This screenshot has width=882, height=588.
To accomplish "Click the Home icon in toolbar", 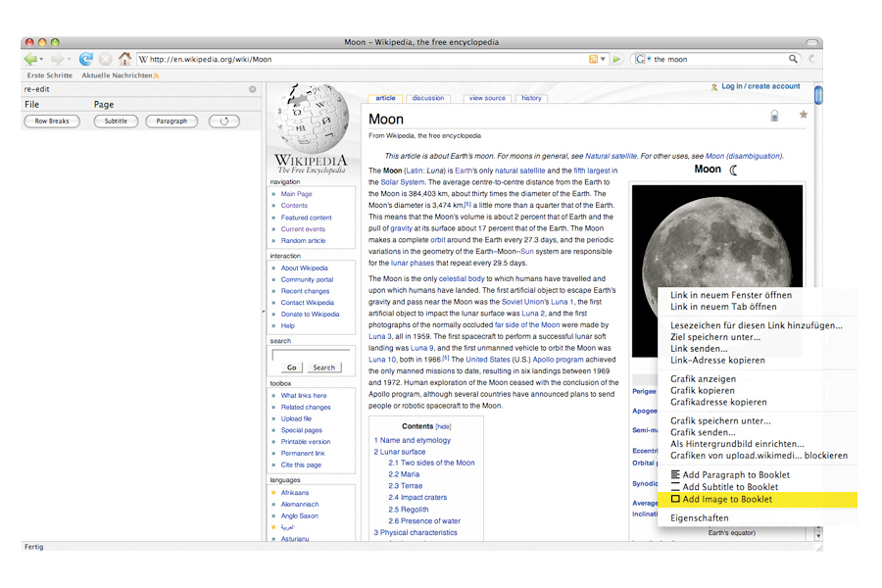I will click(124, 60).
